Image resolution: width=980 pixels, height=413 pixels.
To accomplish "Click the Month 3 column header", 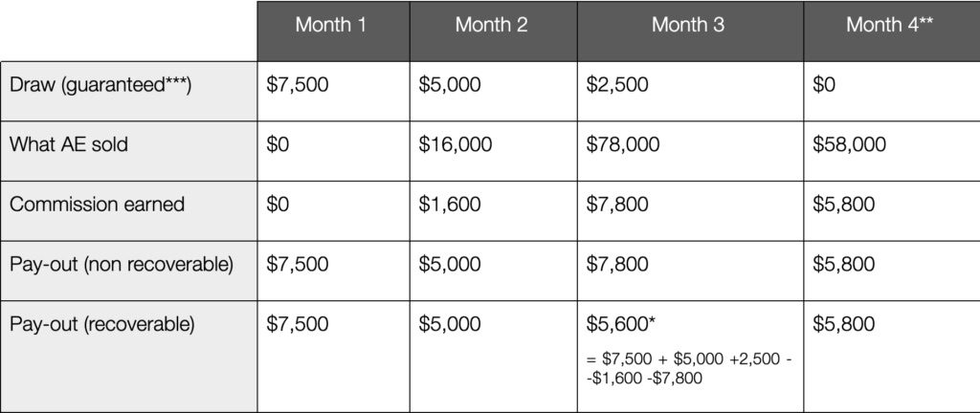I will point(687,26).
